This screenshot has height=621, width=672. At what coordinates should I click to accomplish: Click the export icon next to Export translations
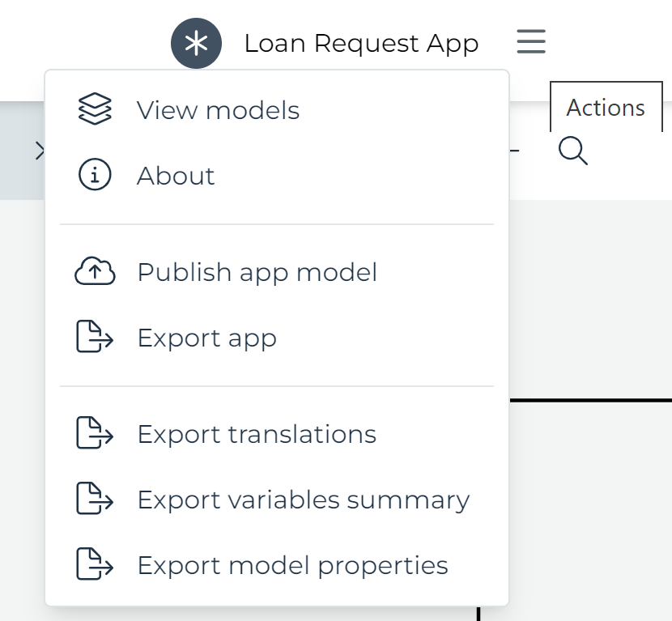pyautogui.click(x=95, y=434)
